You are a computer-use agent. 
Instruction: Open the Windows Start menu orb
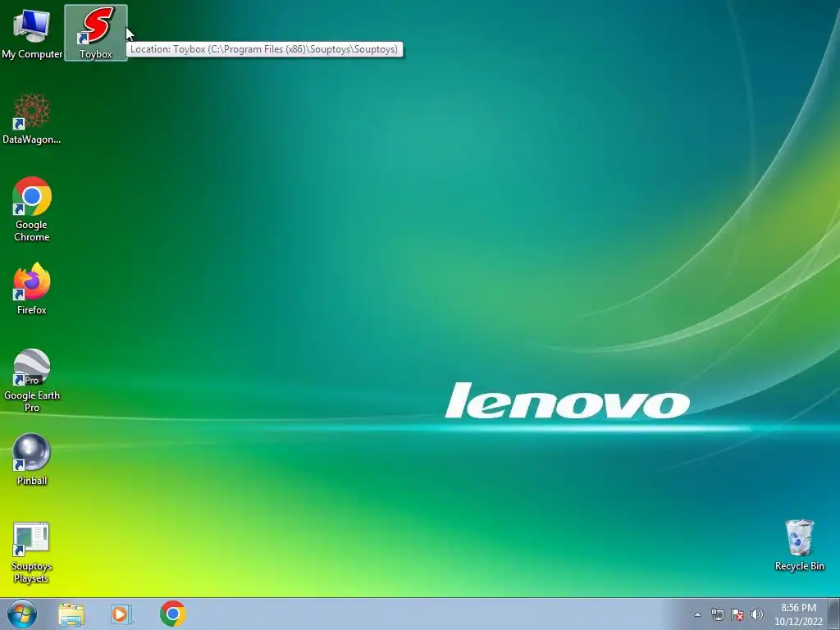22,614
